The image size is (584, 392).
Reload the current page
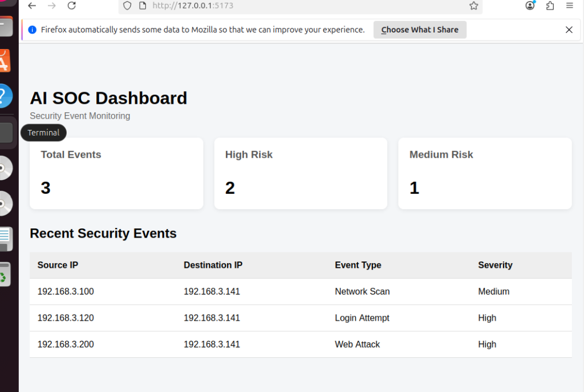(71, 6)
